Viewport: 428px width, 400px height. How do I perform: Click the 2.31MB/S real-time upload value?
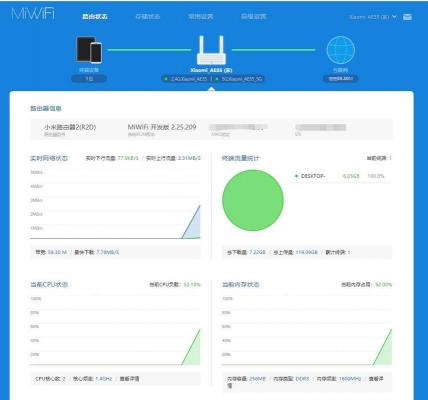[x=189, y=158]
